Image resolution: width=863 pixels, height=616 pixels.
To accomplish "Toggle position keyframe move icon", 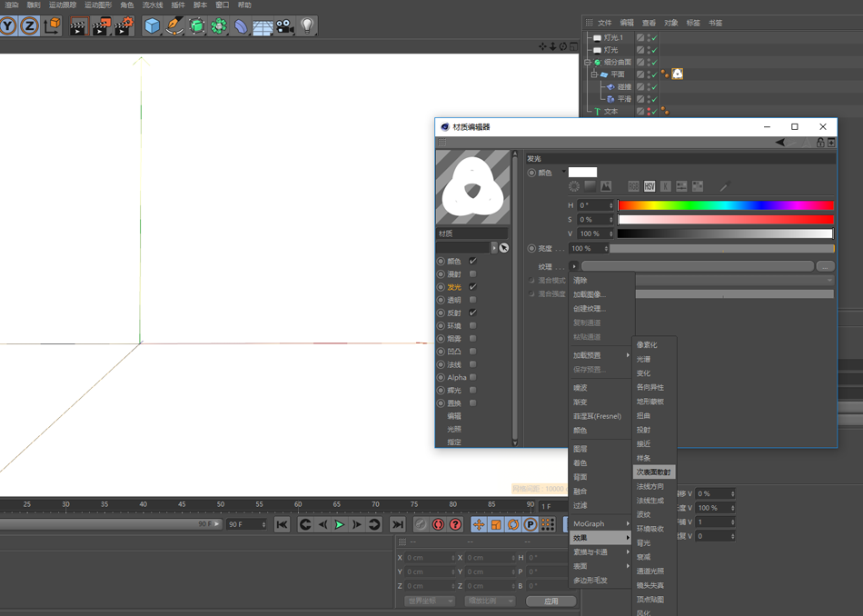I will click(x=479, y=524).
